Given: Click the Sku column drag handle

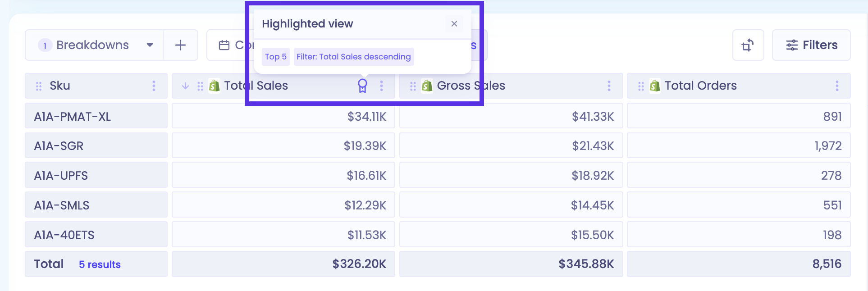Looking at the screenshot, I should point(39,86).
